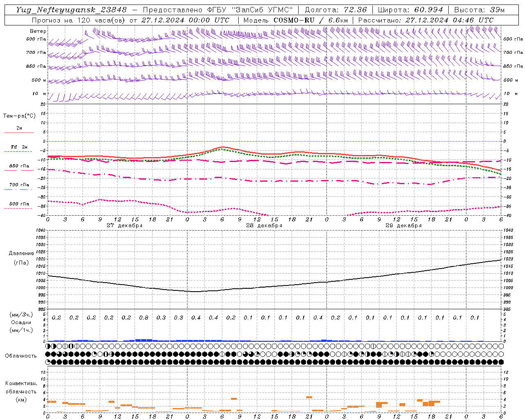Click the '0.8' three-hour precipitation value
Viewport: 525px width, 420px height.
144,318
